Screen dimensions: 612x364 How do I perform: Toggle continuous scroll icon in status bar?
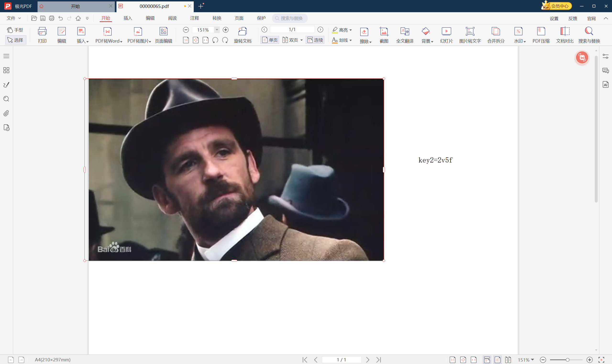(x=487, y=360)
